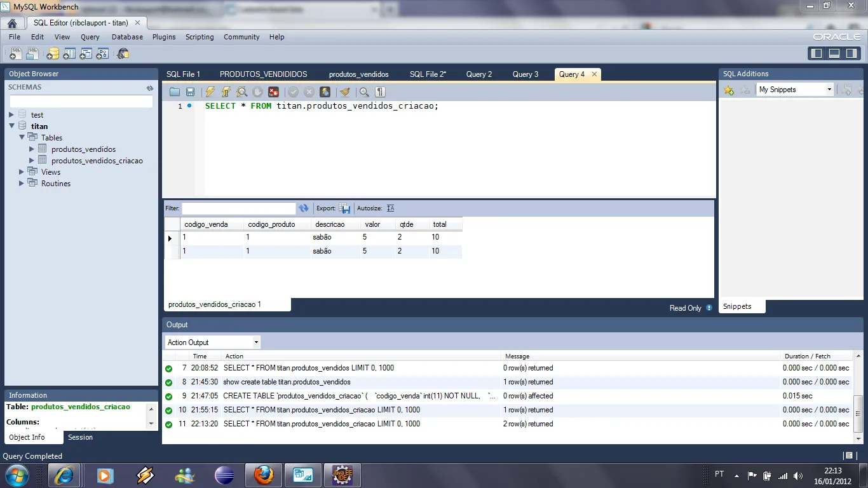The height and width of the screenshot is (488, 868).
Task: Open an SQL script file from main toolbar
Action: pyautogui.click(x=32, y=53)
